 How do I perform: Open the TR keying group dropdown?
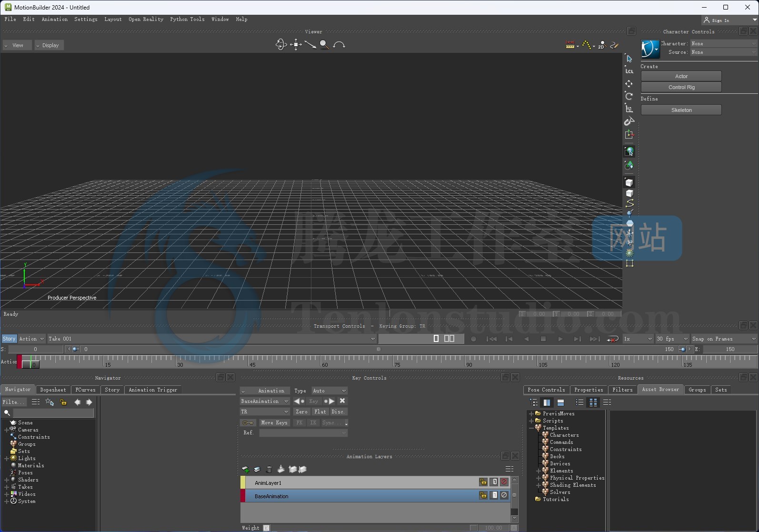265,412
